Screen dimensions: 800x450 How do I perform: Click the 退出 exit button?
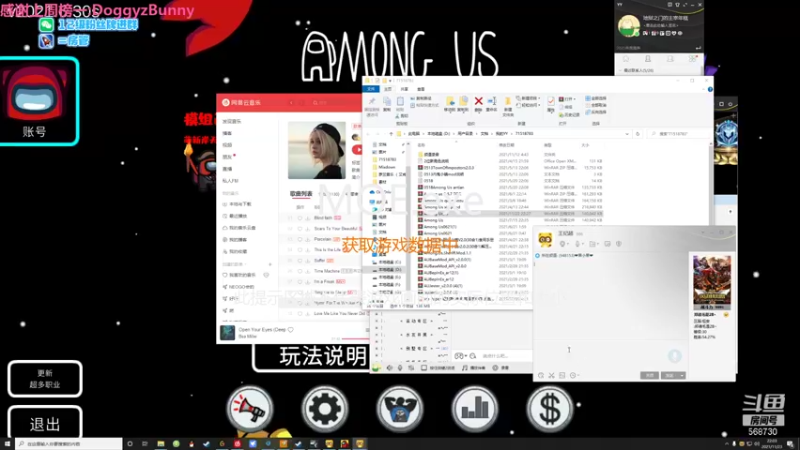click(x=45, y=423)
